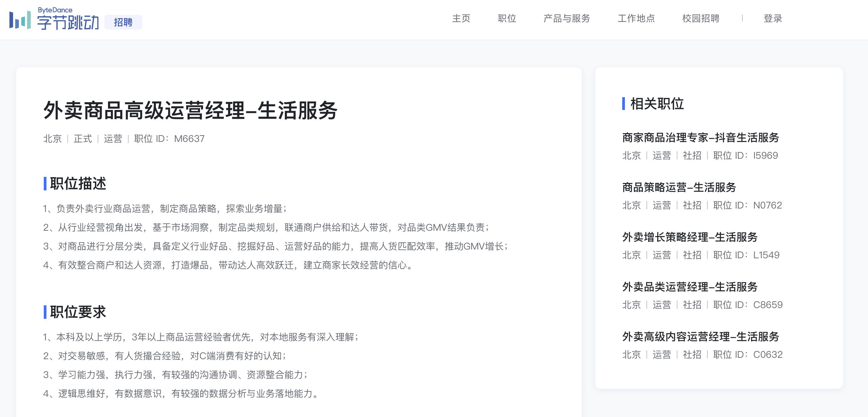The image size is (868, 417).
Task: Open the 校园招聘 navigation item
Action: coord(701,19)
